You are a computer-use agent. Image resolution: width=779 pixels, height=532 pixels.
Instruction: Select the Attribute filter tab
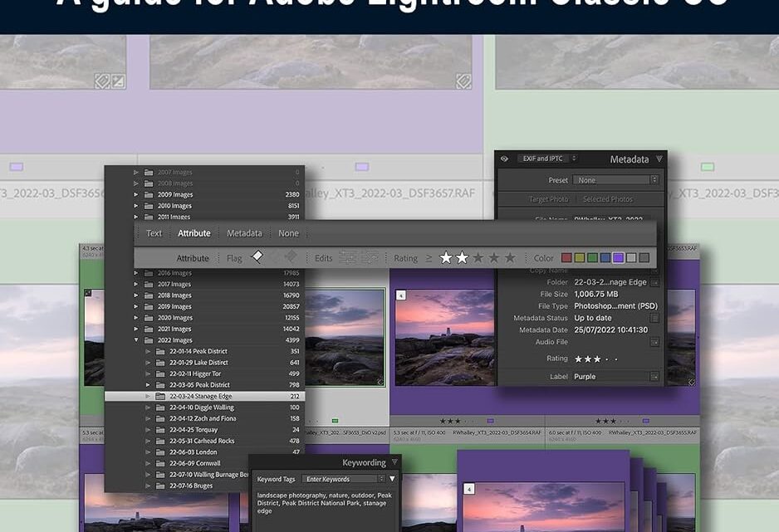pyautogui.click(x=194, y=233)
